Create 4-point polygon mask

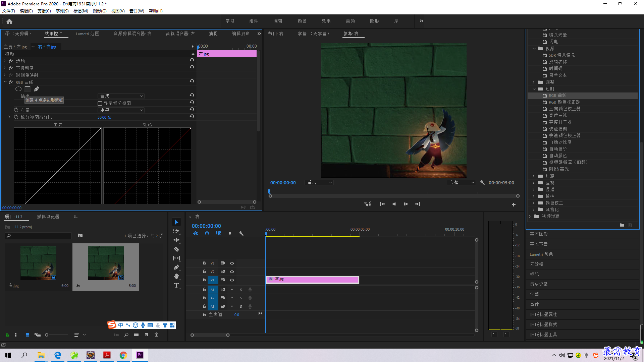coord(28,89)
